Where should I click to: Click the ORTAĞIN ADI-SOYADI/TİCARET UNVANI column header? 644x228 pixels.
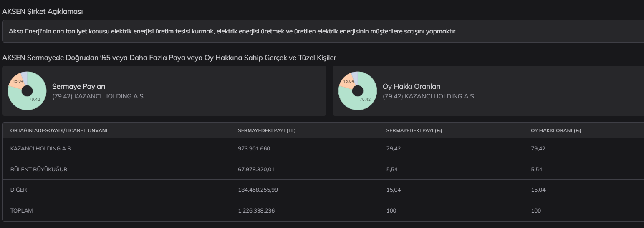tap(59, 130)
